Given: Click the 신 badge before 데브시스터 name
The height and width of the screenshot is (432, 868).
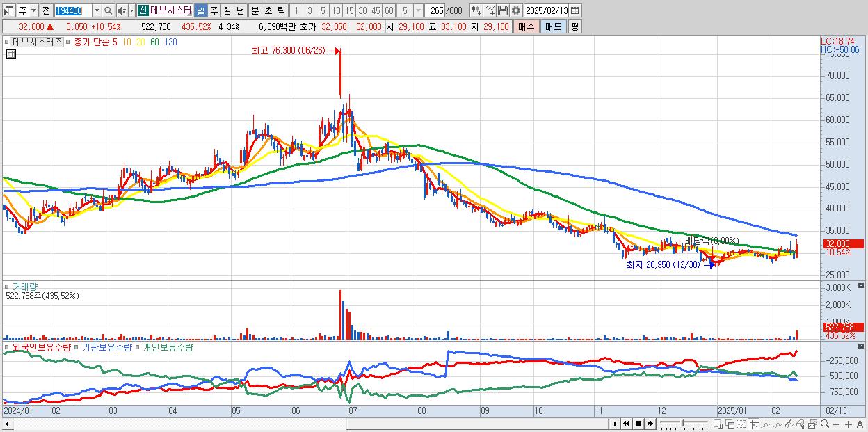Looking at the screenshot, I should point(142,10).
